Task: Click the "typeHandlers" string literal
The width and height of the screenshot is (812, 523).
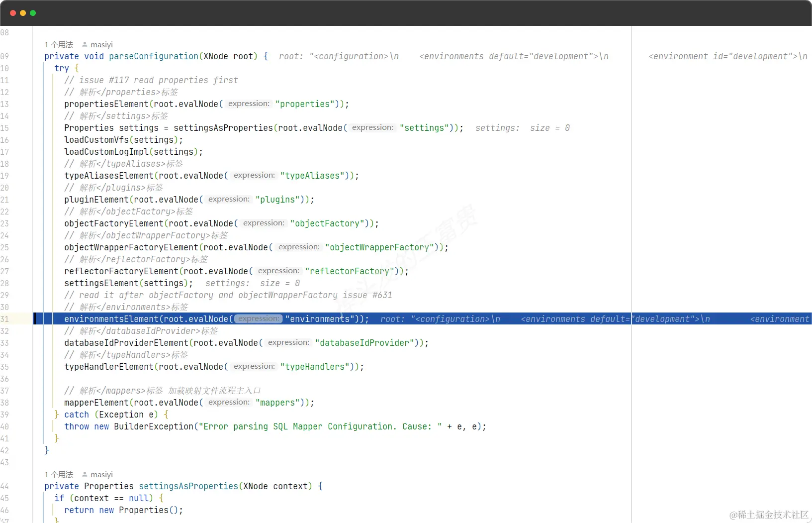Action: click(x=315, y=367)
